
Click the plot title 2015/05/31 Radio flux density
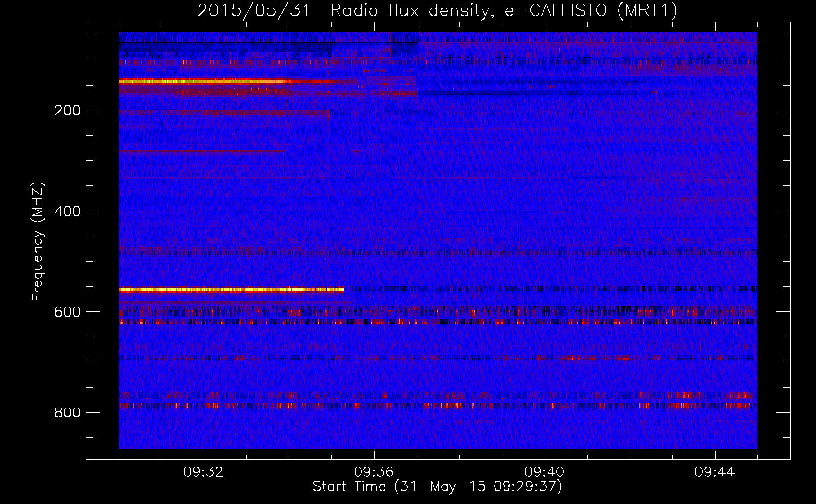tap(437, 10)
